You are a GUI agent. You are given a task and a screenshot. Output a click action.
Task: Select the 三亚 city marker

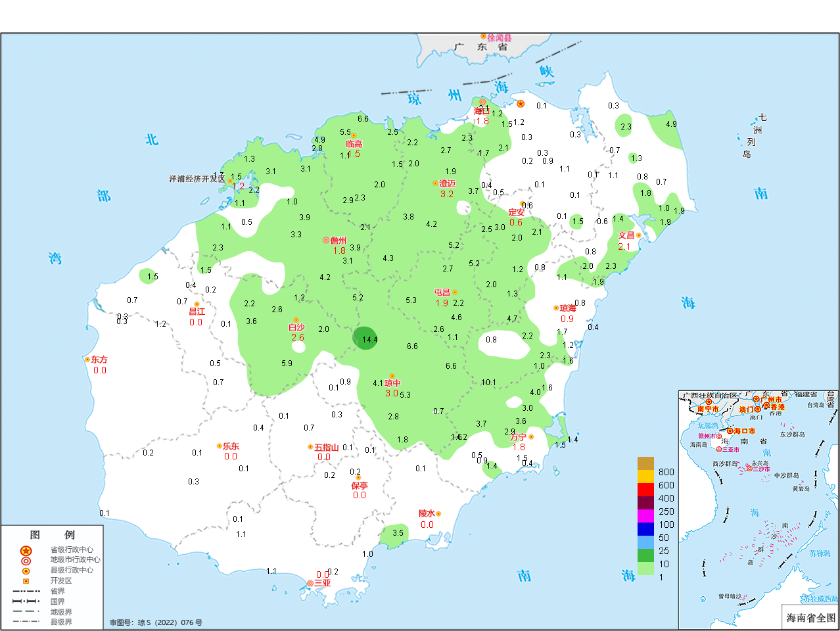(310, 583)
